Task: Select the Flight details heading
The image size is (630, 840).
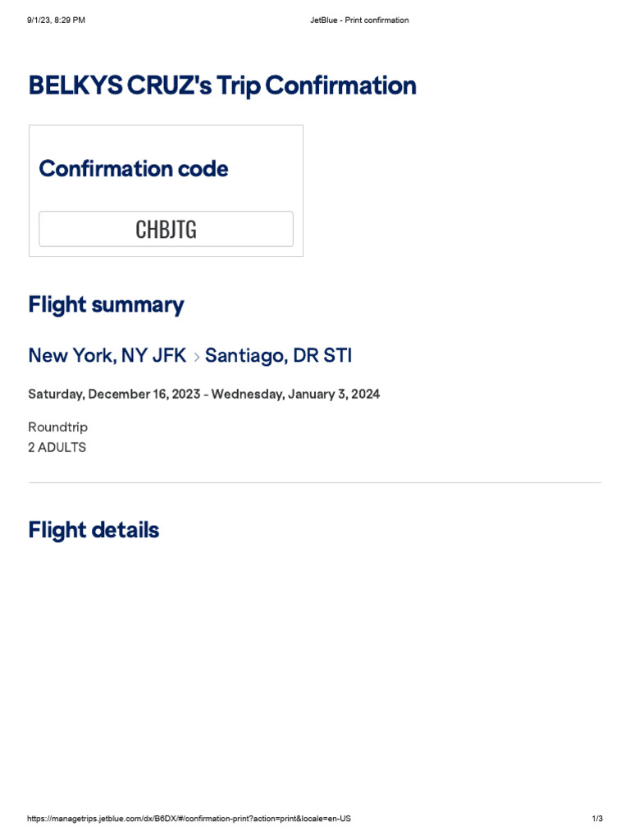Action: click(x=94, y=530)
